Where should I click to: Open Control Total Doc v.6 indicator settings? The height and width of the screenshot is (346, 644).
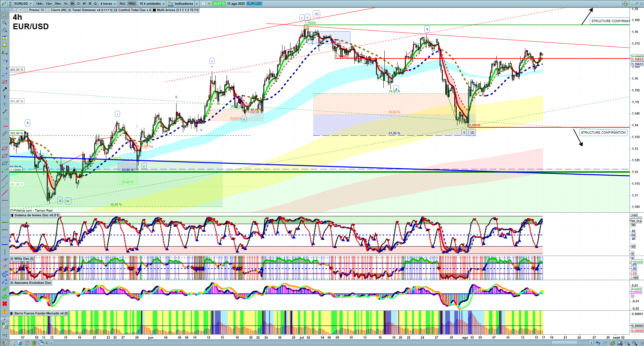coord(135,10)
